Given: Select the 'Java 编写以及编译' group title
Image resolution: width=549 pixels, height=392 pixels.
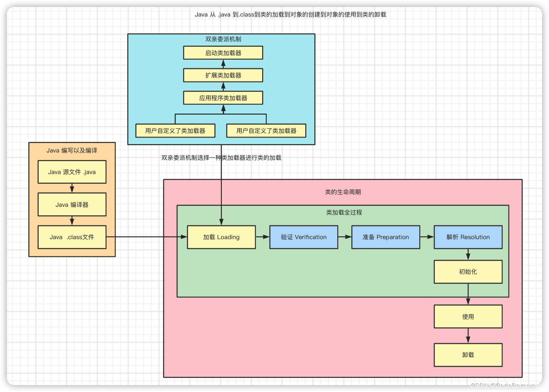Looking at the screenshot, I should (72, 151).
